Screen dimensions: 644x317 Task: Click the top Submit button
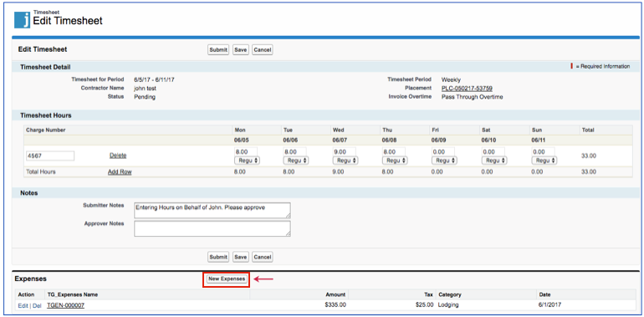tap(218, 49)
